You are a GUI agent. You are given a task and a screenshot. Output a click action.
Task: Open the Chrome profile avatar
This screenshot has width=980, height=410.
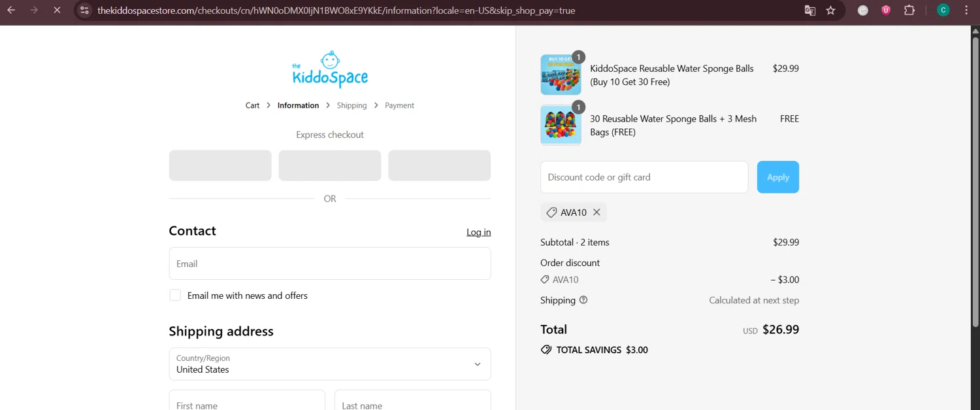943,10
